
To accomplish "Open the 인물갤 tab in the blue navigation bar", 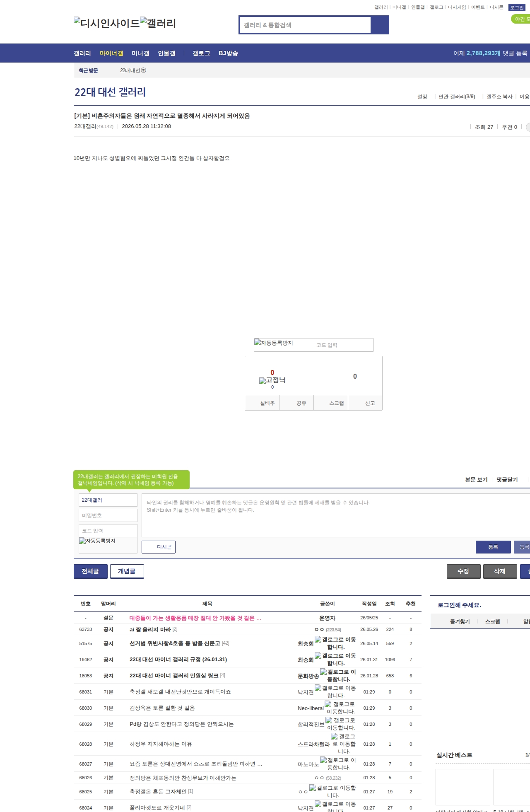I will tap(166, 53).
